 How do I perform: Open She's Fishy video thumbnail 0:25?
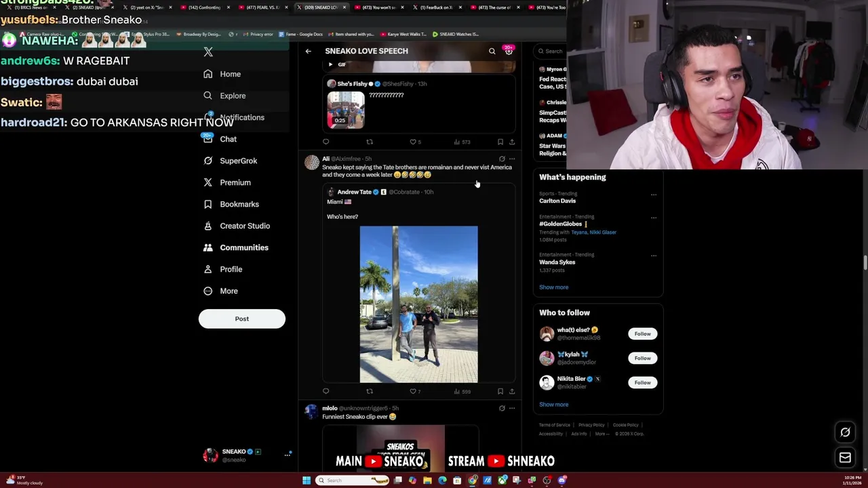coord(346,110)
